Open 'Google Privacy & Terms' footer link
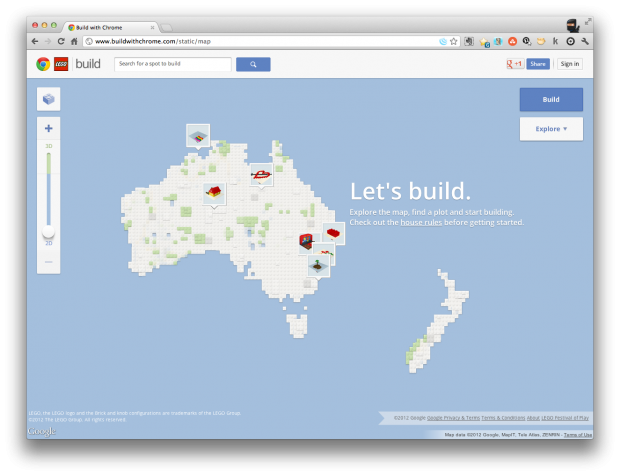This screenshot has height=476, width=620. tap(453, 418)
